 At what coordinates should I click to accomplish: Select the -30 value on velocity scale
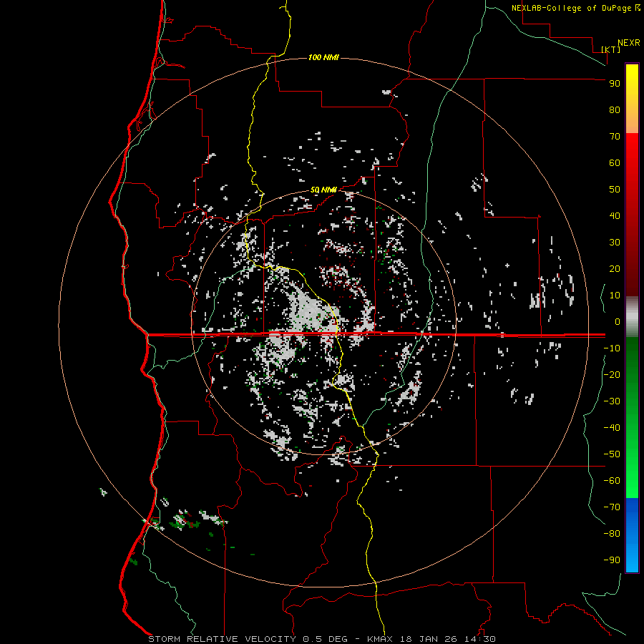pyautogui.click(x=612, y=401)
